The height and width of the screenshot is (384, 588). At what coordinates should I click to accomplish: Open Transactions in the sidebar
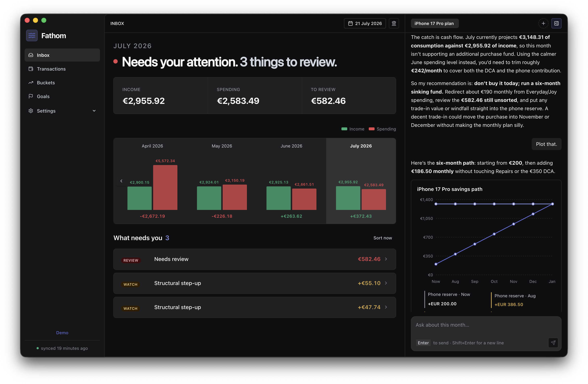click(62, 69)
